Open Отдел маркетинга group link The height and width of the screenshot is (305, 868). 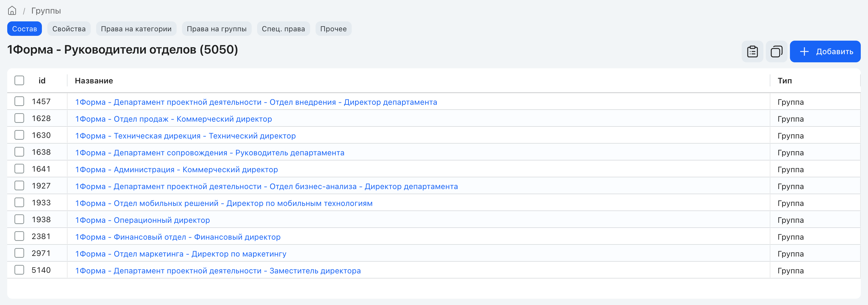pos(181,254)
